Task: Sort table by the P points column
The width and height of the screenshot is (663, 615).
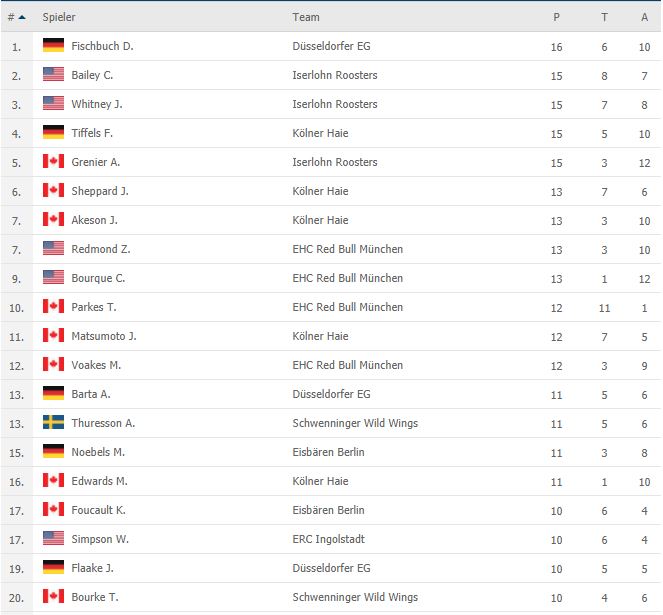Action: coord(556,17)
